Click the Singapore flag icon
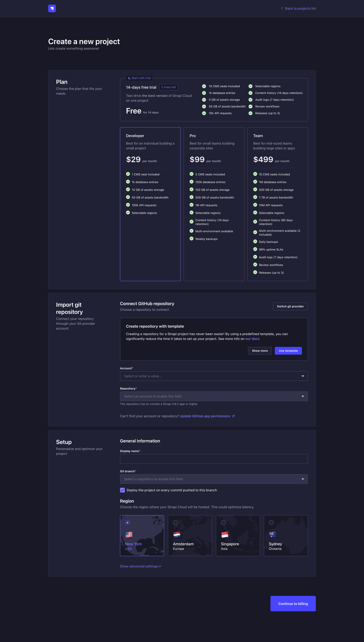 click(225, 535)
